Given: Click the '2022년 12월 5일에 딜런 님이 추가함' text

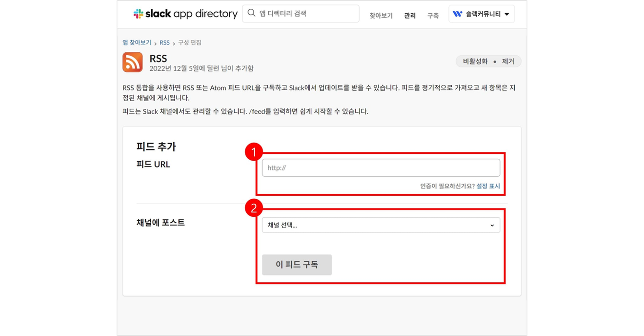Looking at the screenshot, I should tap(201, 68).
